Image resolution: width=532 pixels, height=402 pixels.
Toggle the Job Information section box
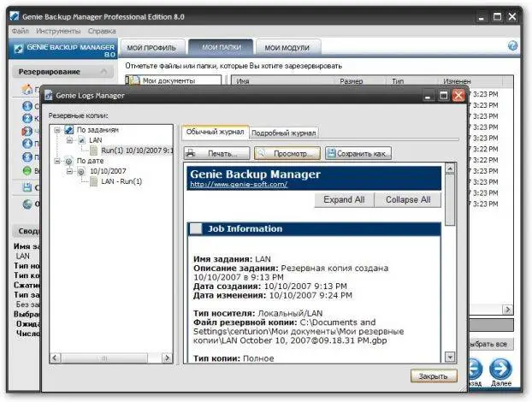click(x=196, y=228)
